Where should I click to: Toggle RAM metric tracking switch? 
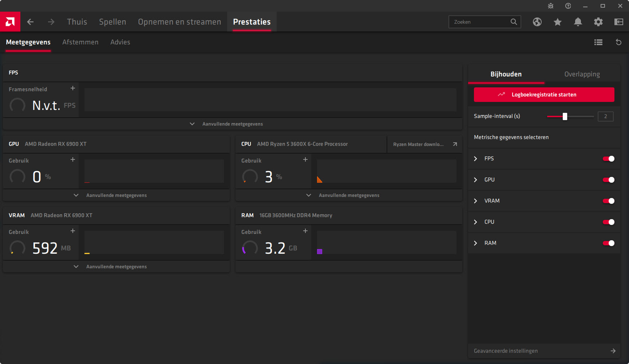[x=608, y=243]
